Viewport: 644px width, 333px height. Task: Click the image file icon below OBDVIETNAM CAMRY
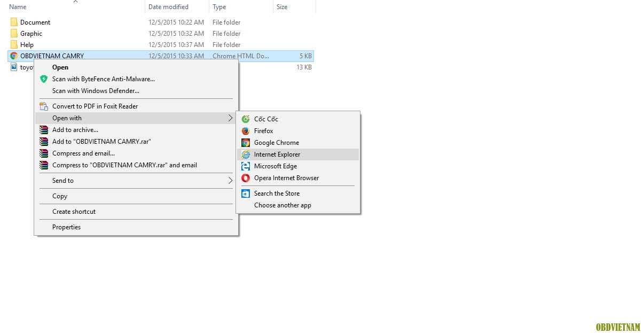point(14,67)
